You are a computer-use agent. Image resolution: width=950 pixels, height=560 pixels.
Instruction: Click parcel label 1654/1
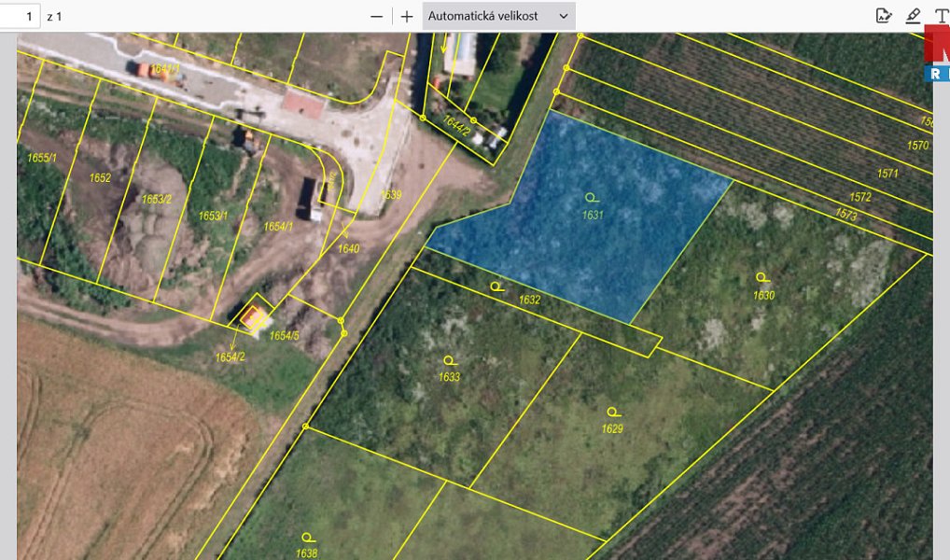click(x=278, y=227)
